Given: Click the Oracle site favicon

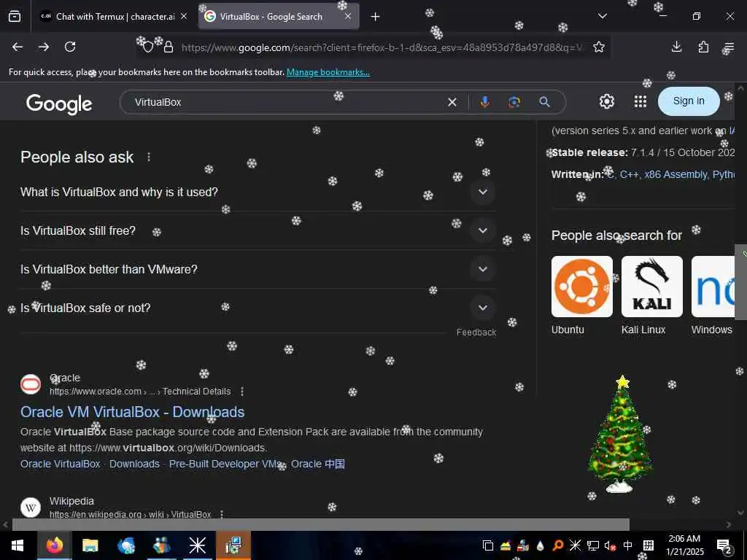Looking at the screenshot, I should 31,384.
